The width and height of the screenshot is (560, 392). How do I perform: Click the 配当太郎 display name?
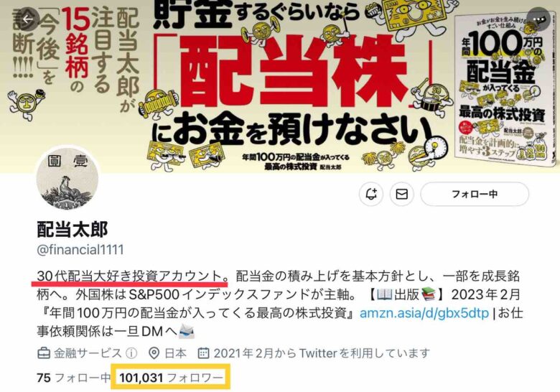(x=73, y=229)
